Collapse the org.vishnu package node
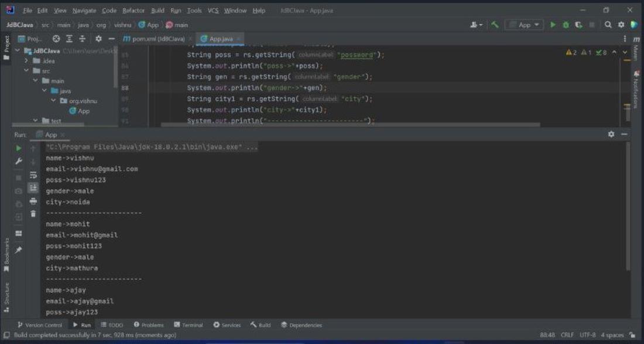This screenshot has height=344, width=644. (53, 101)
